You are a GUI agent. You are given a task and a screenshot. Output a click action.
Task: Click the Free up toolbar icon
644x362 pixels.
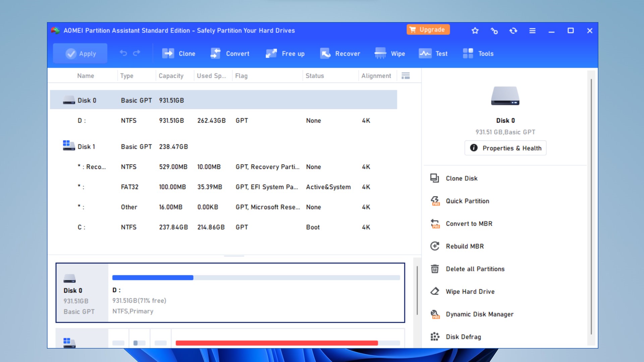coord(271,54)
